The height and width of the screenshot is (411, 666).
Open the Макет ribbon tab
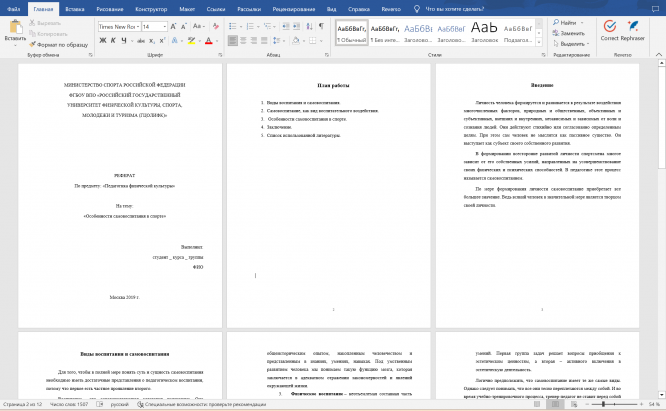coord(187,9)
